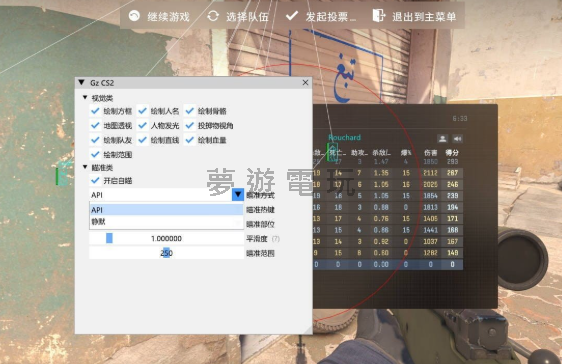Viewport: 562px width, 364px height.
Task: Open the 瞄准方式 dropdown arrow
Action: 238,195
